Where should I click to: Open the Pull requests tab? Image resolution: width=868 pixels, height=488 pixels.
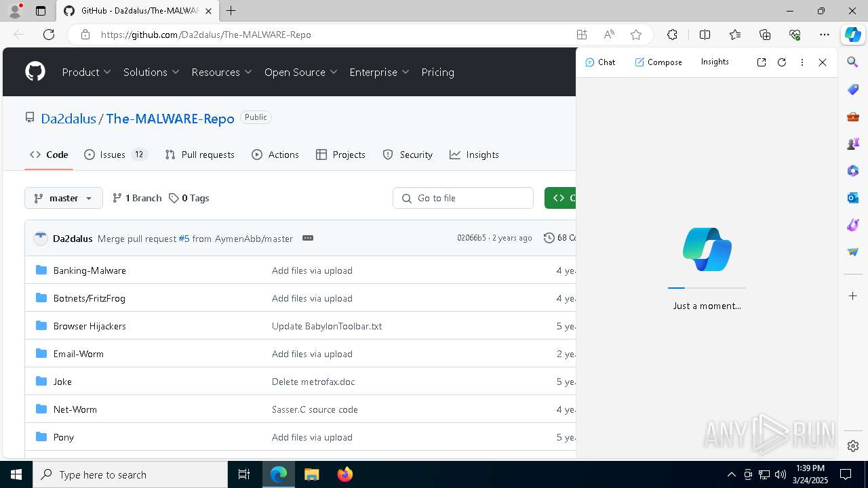point(200,155)
